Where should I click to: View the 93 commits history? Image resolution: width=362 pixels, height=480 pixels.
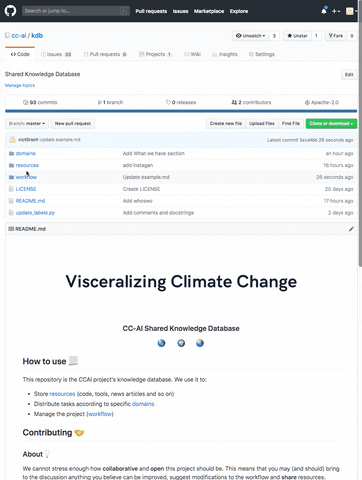(40, 102)
